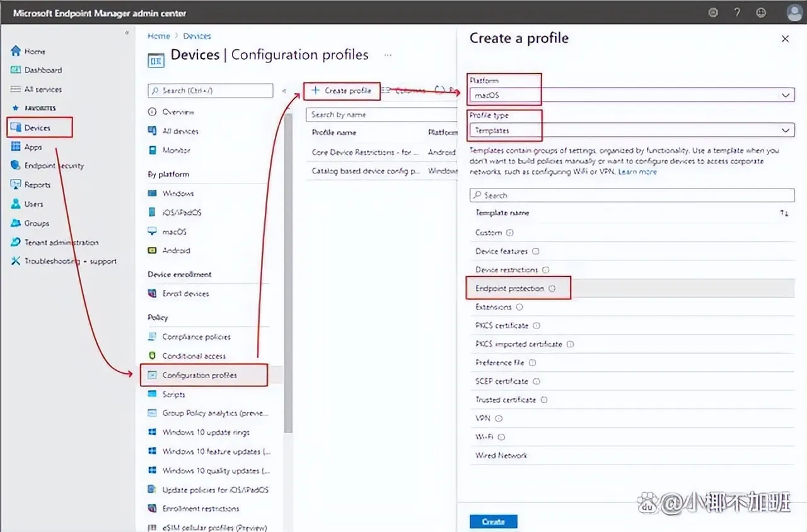The width and height of the screenshot is (807, 532).
Task: Select the Extensions template
Action: coord(632,307)
